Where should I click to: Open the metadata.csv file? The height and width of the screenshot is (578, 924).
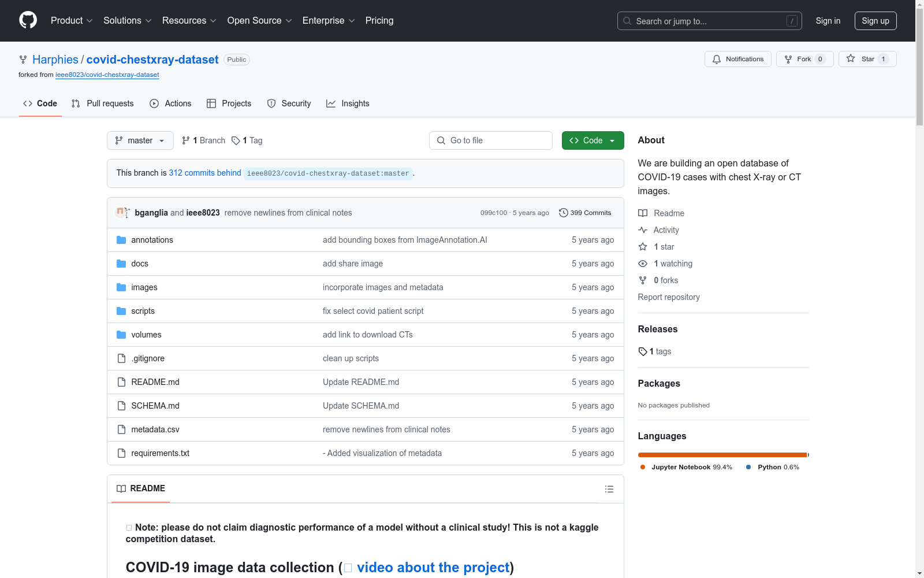click(x=155, y=429)
